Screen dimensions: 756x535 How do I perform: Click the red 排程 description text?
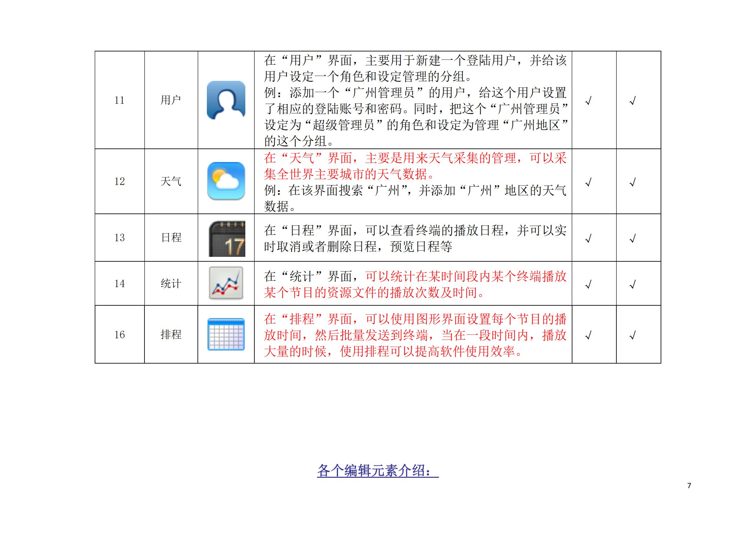point(415,335)
